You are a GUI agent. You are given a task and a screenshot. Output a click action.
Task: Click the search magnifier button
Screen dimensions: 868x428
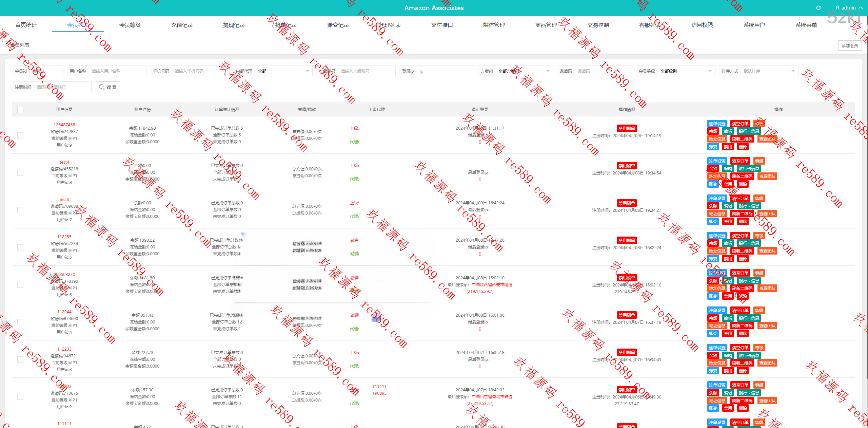click(107, 87)
